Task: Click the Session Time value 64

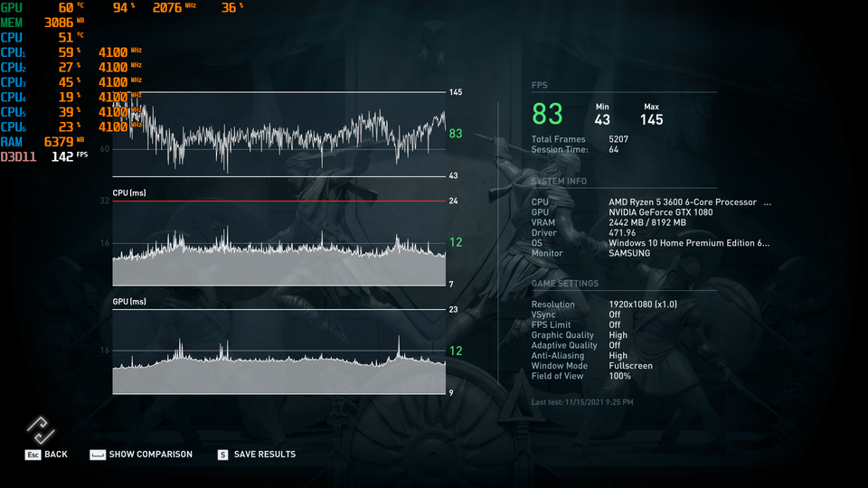Action: pos(613,149)
